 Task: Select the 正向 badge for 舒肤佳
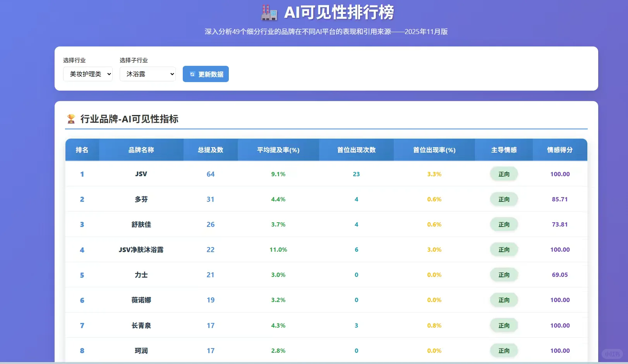click(504, 224)
